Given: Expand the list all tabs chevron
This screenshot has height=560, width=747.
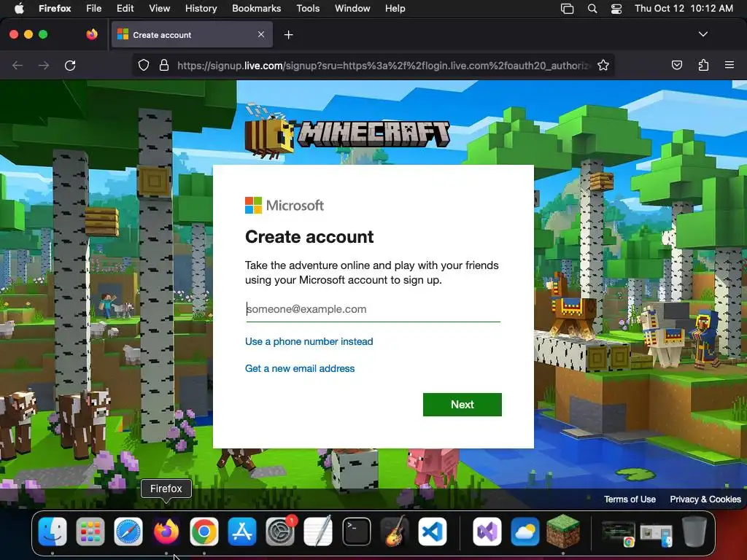Looking at the screenshot, I should (703, 34).
